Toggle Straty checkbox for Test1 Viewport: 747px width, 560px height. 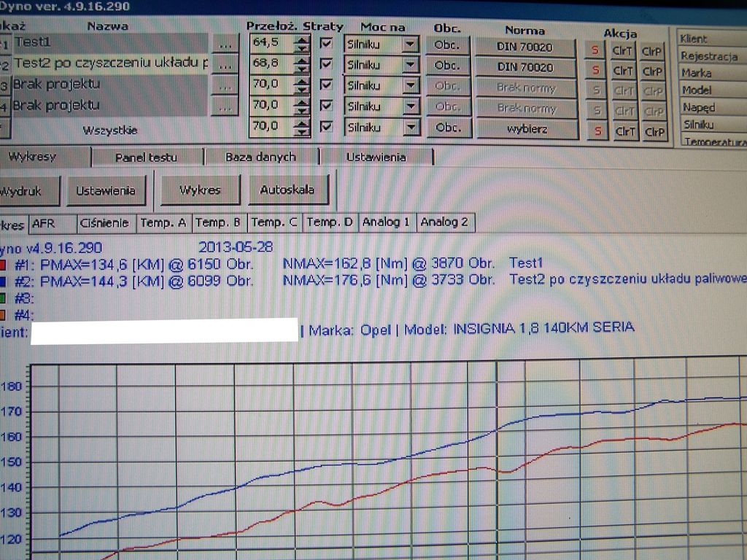(327, 44)
